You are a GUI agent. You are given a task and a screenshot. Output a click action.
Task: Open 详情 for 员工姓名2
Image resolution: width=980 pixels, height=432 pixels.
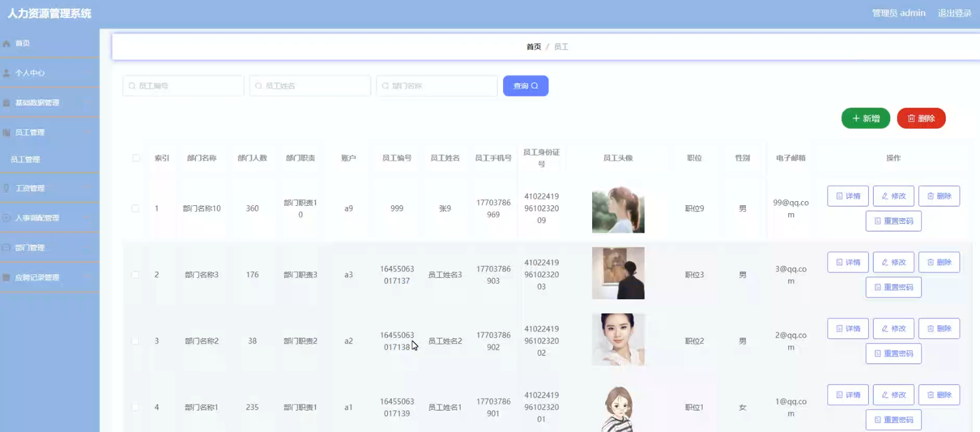click(x=848, y=329)
